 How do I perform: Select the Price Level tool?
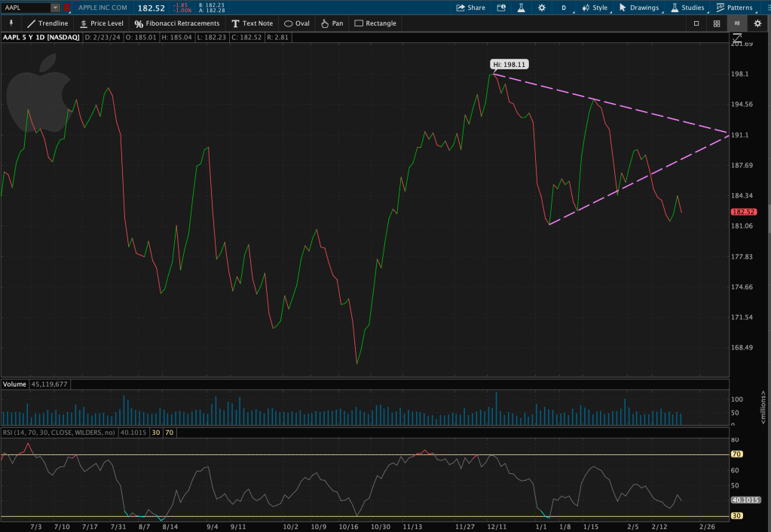[100, 23]
